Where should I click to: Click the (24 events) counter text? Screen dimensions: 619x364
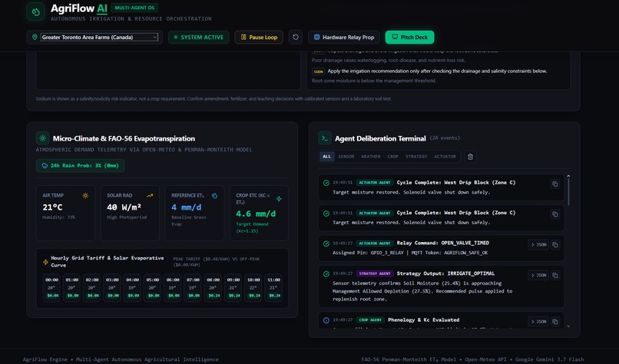pos(445,137)
